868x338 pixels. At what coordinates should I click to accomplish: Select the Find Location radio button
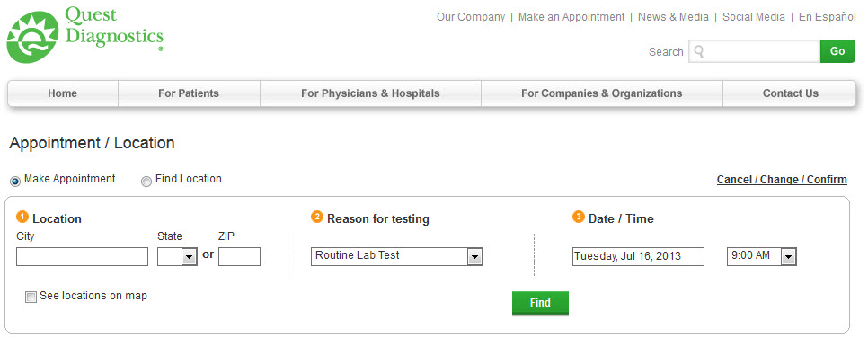146,182
